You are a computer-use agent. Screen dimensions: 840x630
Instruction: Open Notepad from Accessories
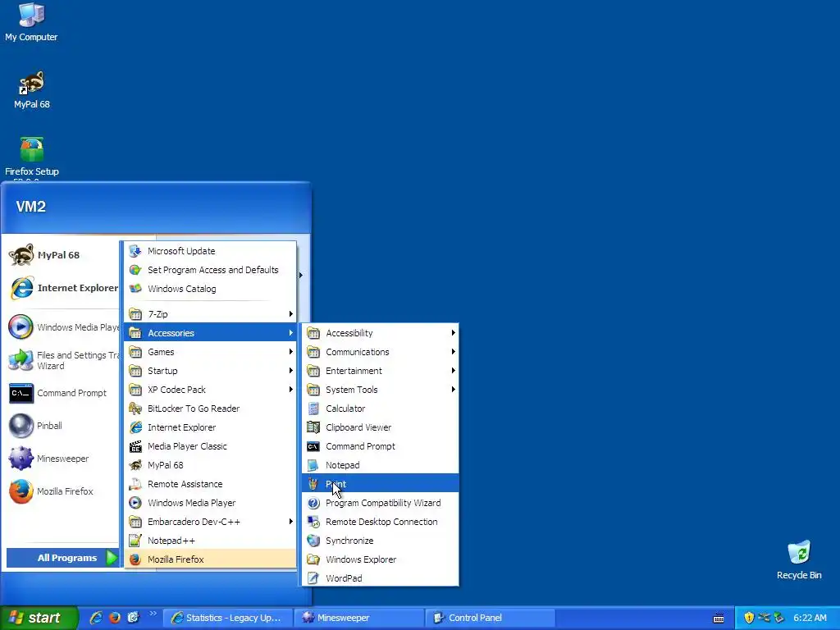point(381,465)
